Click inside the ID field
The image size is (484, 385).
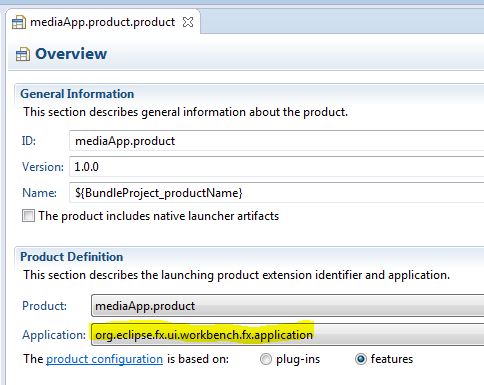(x=276, y=141)
